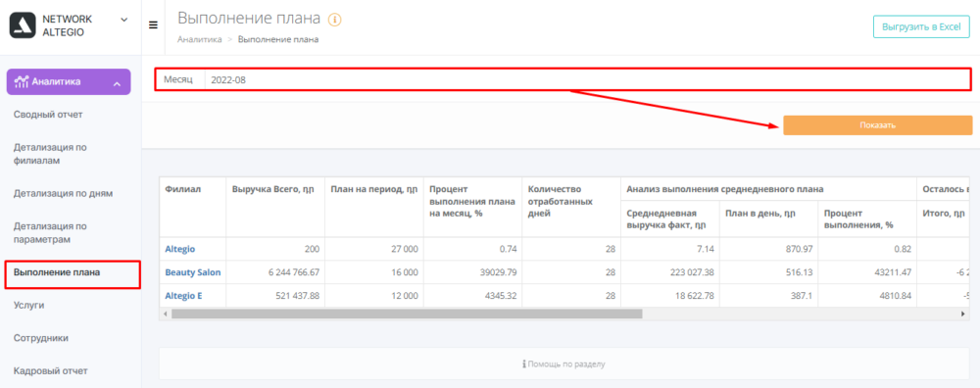
Task: Click the table's horizontal scrollbar thumb
Action: (x=407, y=314)
